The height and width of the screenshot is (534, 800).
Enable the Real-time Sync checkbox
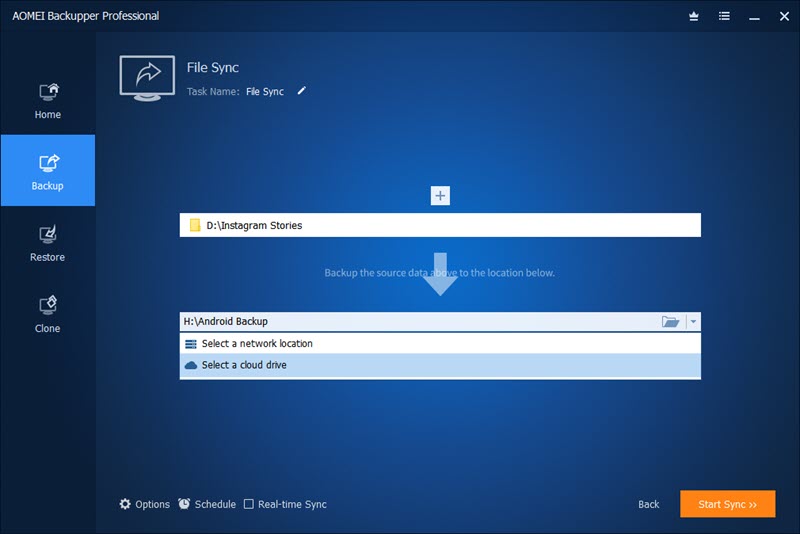[x=248, y=504]
